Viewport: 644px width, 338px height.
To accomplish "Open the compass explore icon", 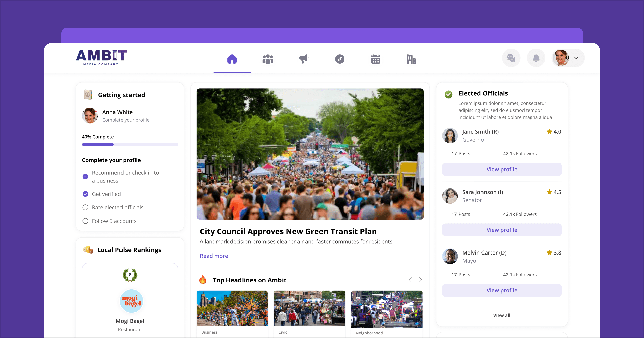I will (x=340, y=59).
